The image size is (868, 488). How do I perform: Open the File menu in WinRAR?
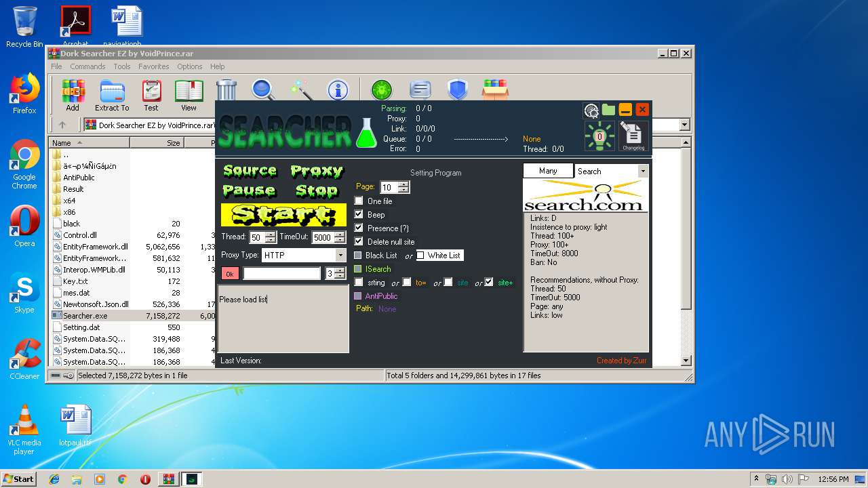[x=56, y=66]
